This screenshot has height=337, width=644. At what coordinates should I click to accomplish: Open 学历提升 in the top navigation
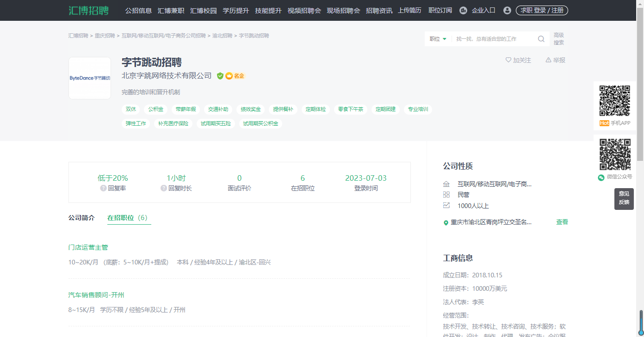pos(236,10)
